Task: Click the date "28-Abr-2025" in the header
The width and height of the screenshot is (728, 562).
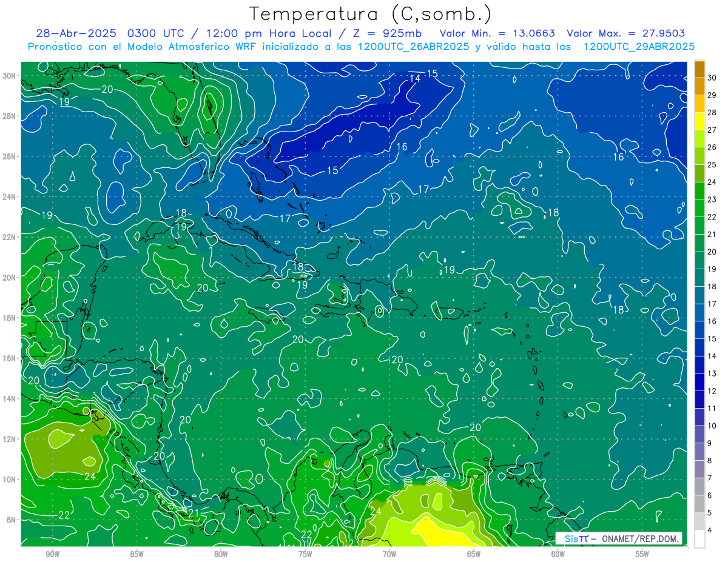Action: [76, 33]
